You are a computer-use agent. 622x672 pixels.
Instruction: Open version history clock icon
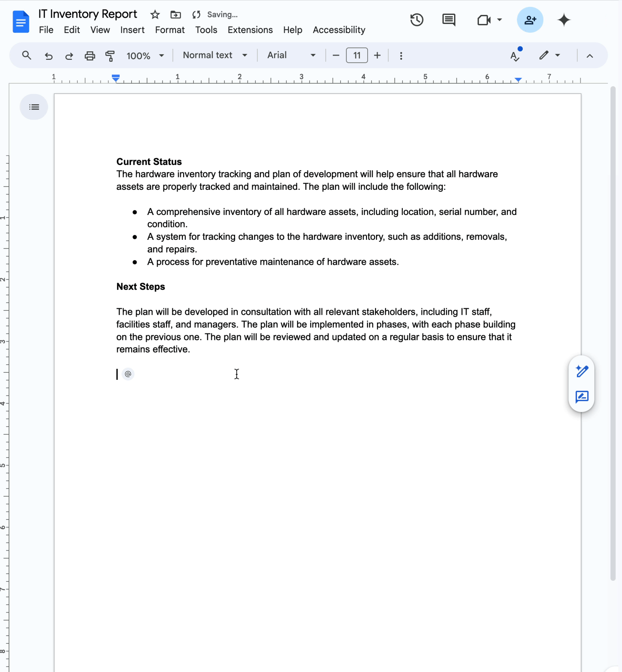(417, 20)
